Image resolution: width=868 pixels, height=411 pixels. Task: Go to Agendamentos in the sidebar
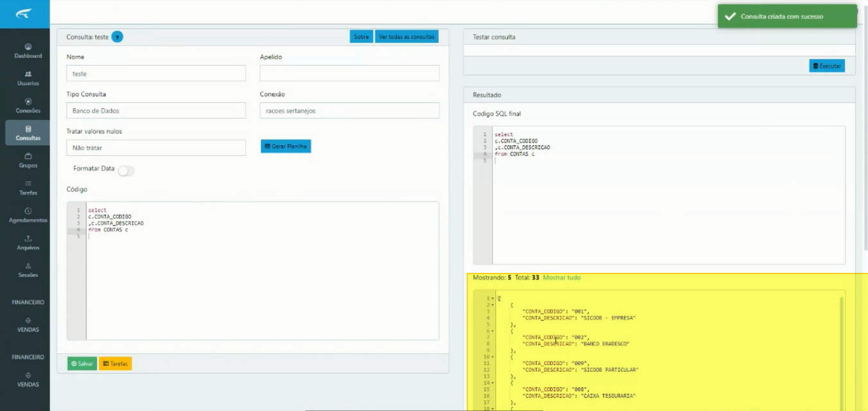click(28, 215)
